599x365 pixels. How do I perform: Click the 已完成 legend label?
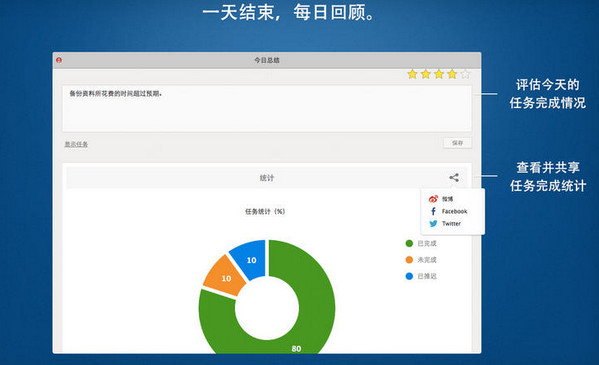(427, 243)
